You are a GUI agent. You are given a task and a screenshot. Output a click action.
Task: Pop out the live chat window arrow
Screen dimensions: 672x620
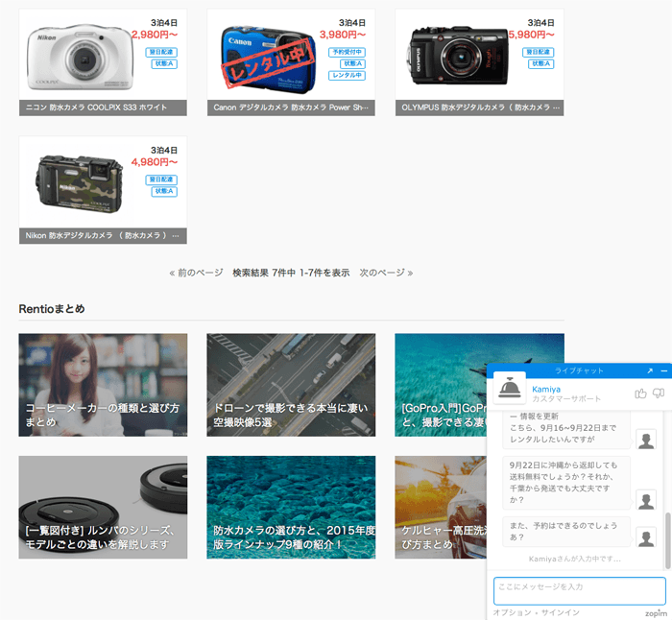tap(650, 370)
